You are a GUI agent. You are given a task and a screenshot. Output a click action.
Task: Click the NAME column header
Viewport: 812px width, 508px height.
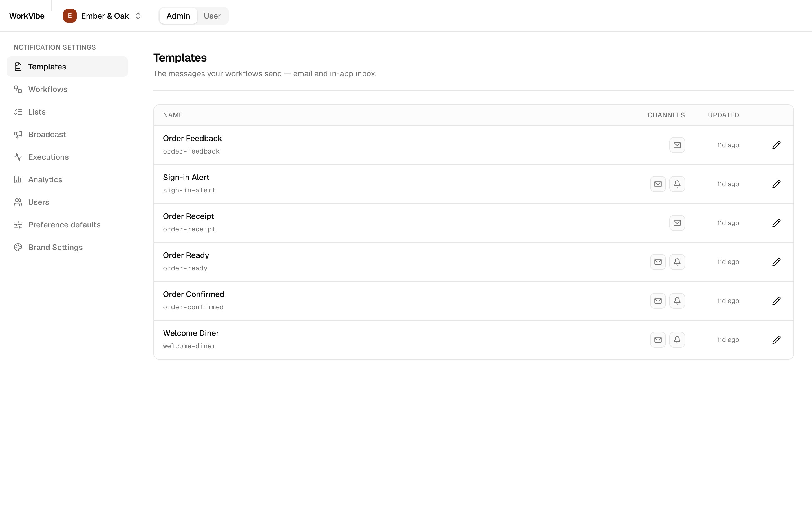tap(173, 115)
